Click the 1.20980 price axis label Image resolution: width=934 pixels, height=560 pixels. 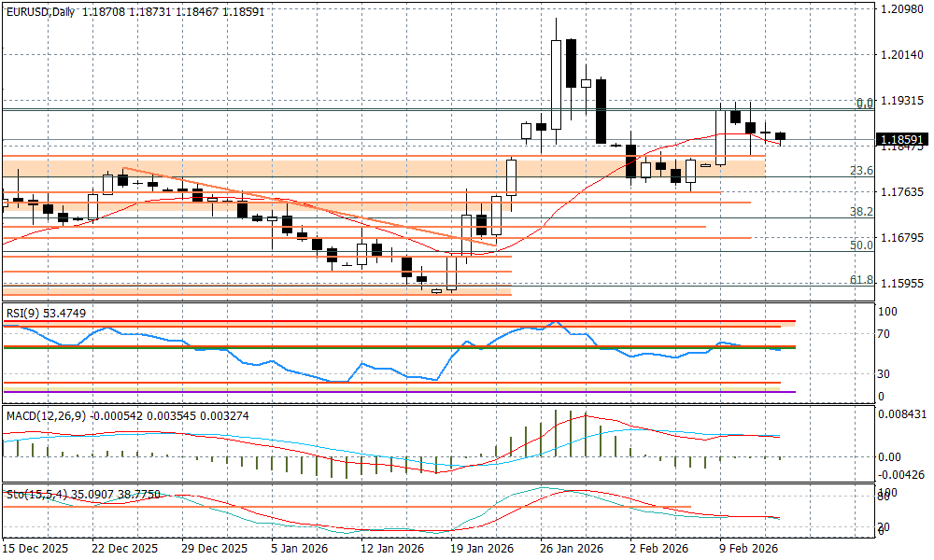coord(902,9)
